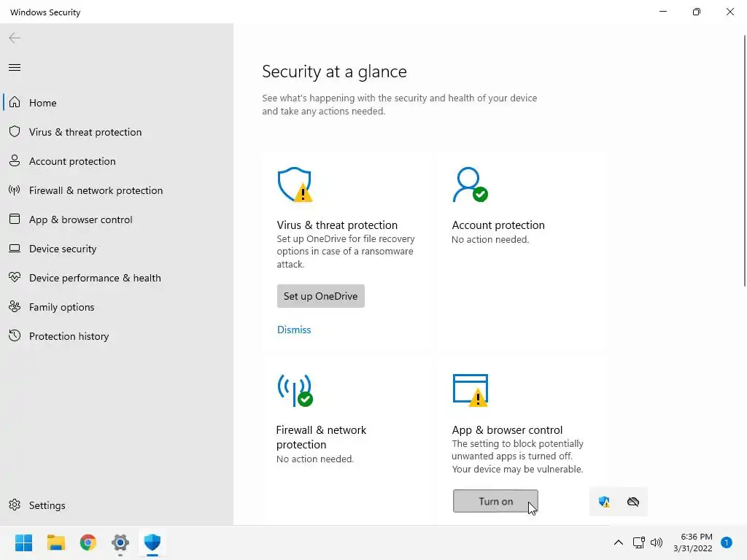This screenshot has width=747, height=560.
Task: Click Windows Security shield tray icon in popup
Action: point(604,502)
